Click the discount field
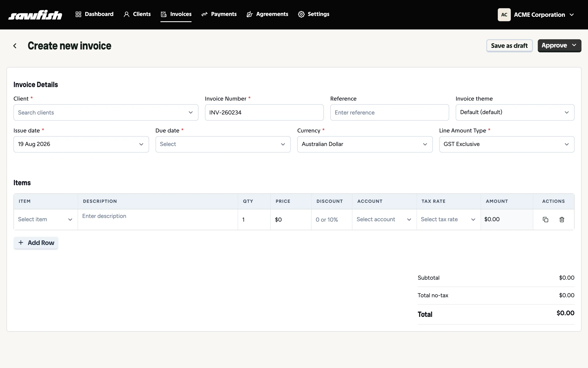This screenshot has width=588, height=368. 332,220
